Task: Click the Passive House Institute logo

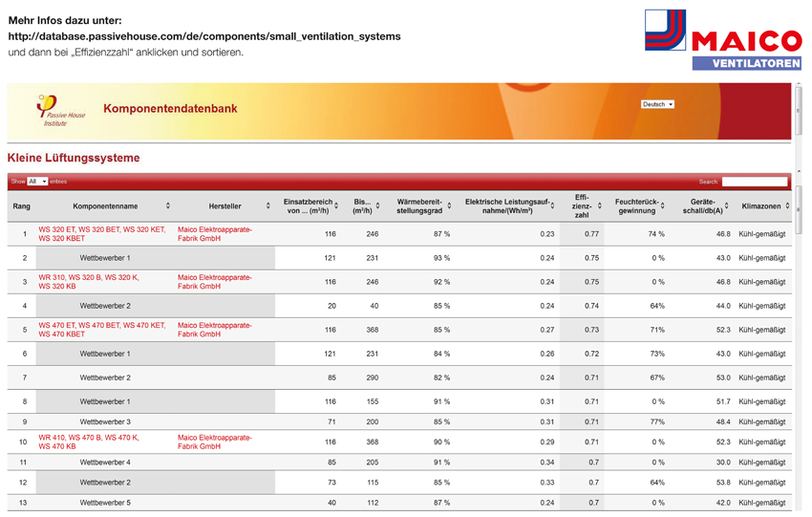Action: tap(60, 110)
